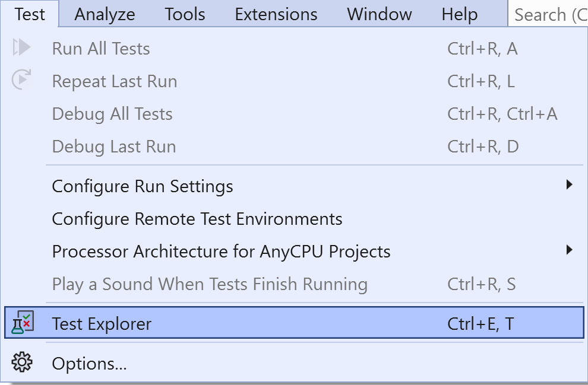This screenshot has height=385, width=588.
Task: Choose Repeat Last Run entry
Action: coord(115,81)
